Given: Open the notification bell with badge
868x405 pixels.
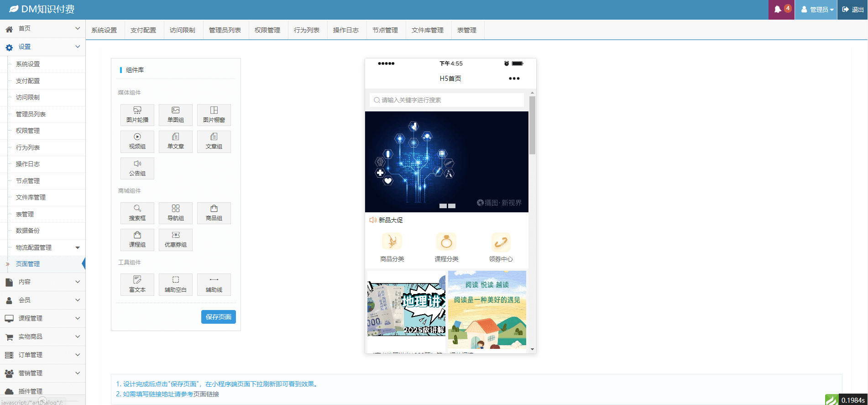Looking at the screenshot, I should click(x=781, y=10).
